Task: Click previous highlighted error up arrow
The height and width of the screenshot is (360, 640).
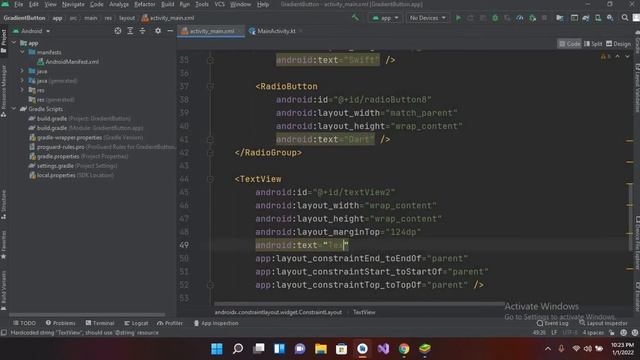Action: (x=618, y=56)
